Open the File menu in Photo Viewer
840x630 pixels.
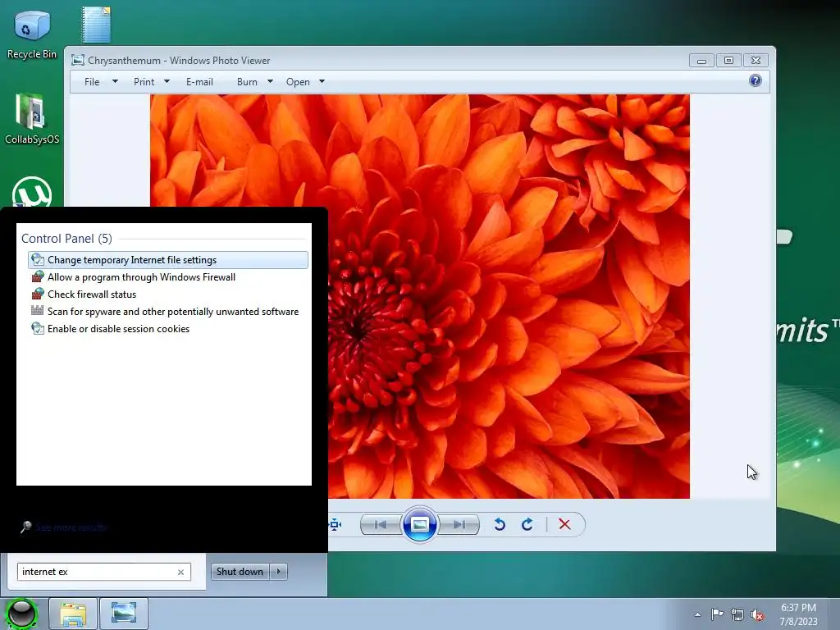coord(92,82)
